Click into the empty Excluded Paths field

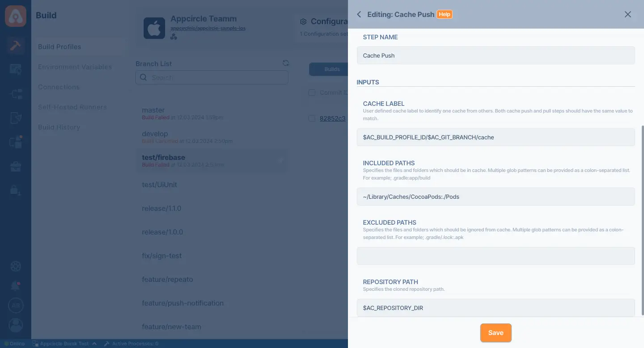[x=496, y=256]
